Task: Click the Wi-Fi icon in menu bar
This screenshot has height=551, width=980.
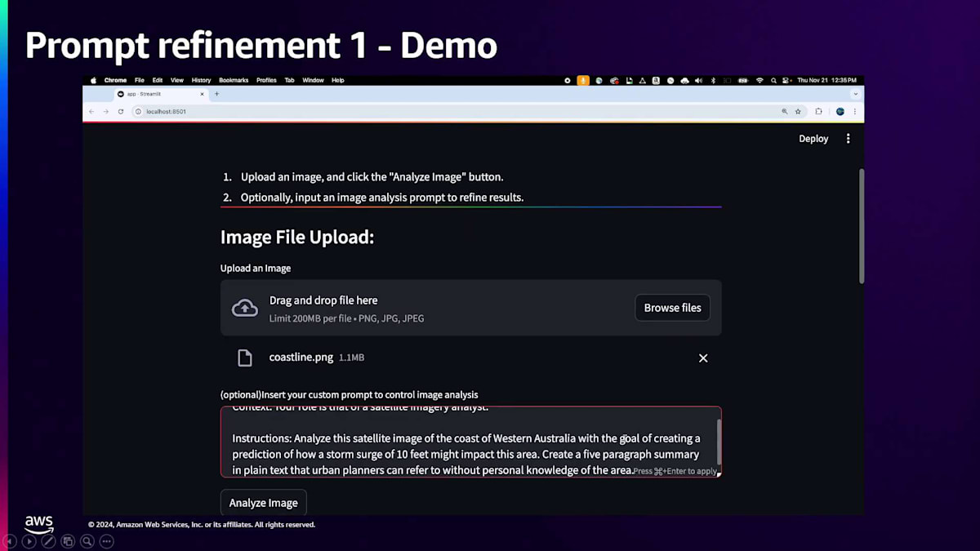Action: (759, 80)
